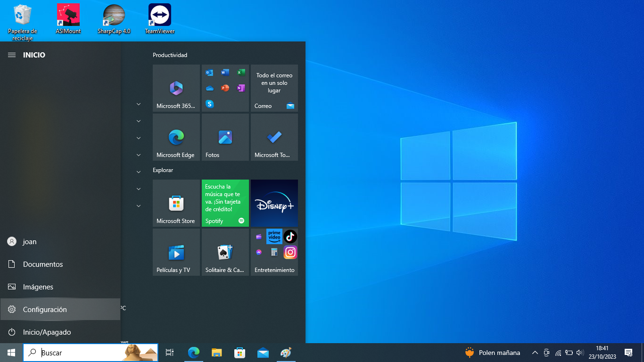
Task: Open the clock showing 18:41
Action: click(602, 353)
